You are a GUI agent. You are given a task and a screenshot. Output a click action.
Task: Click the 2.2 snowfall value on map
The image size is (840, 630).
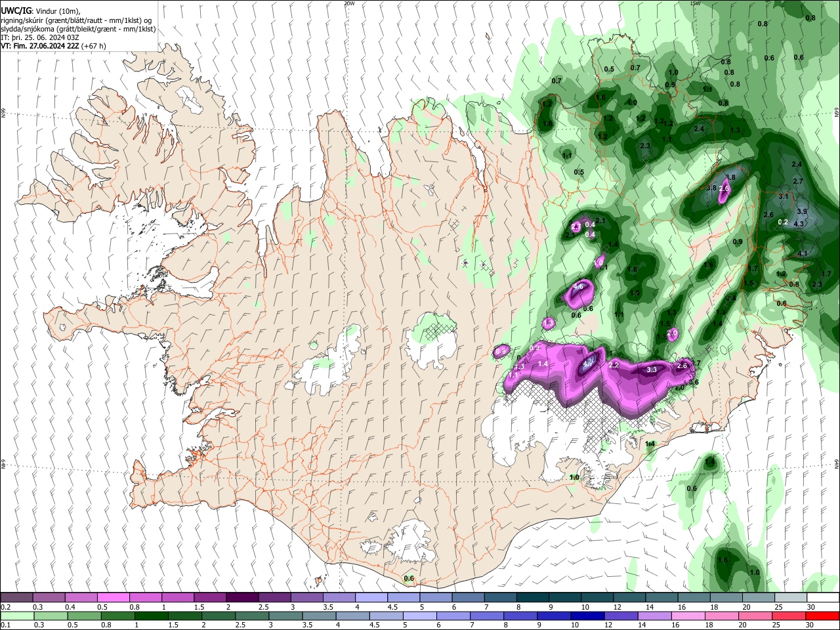pyautogui.click(x=614, y=364)
